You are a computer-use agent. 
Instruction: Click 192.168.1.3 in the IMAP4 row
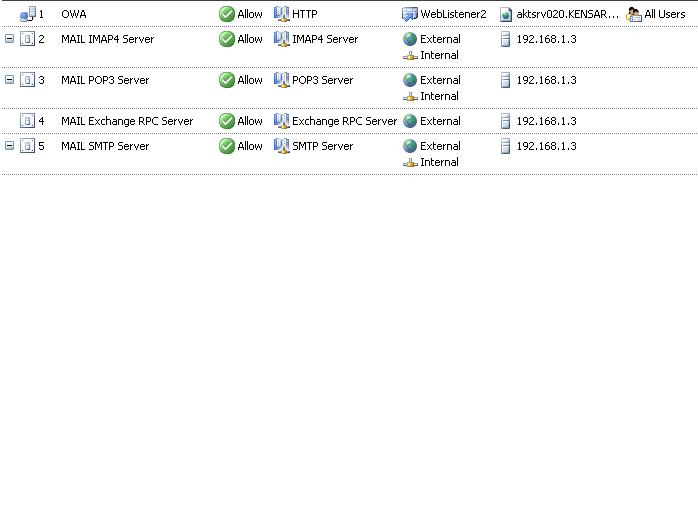[547, 39]
